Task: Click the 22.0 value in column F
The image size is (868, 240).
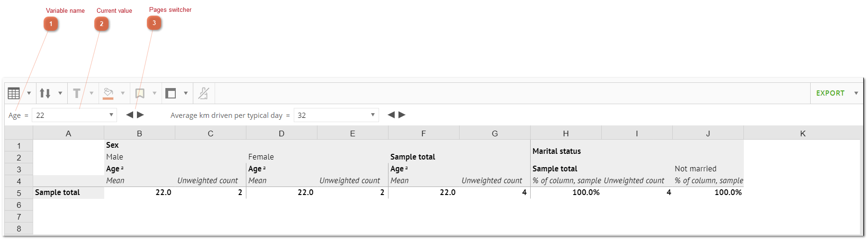Action: (x=448, y=193)
